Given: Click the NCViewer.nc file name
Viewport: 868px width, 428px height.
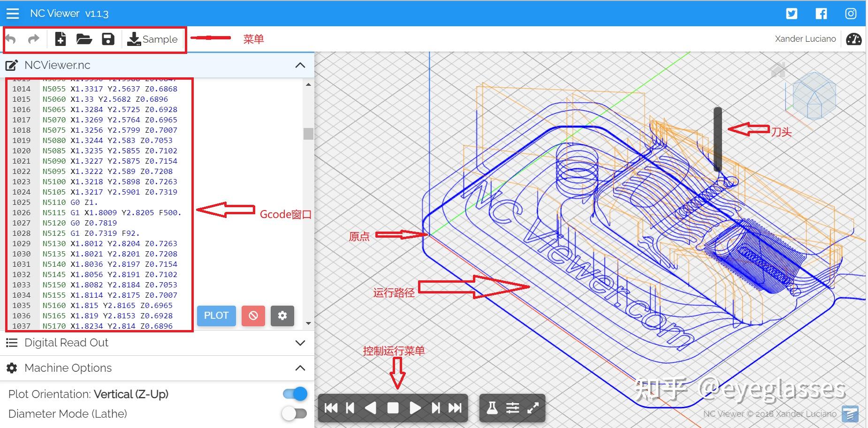Looking at the screenshot, I should (57, 65).
